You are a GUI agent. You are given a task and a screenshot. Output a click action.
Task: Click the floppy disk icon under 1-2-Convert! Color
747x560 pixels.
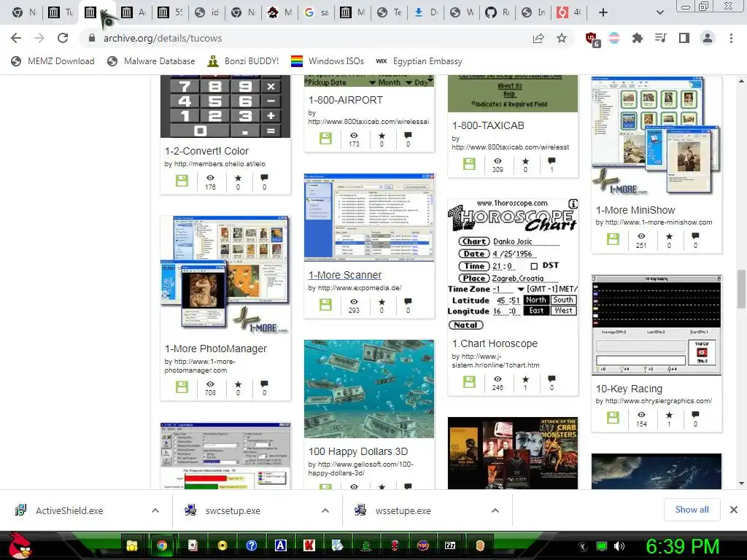182,181
